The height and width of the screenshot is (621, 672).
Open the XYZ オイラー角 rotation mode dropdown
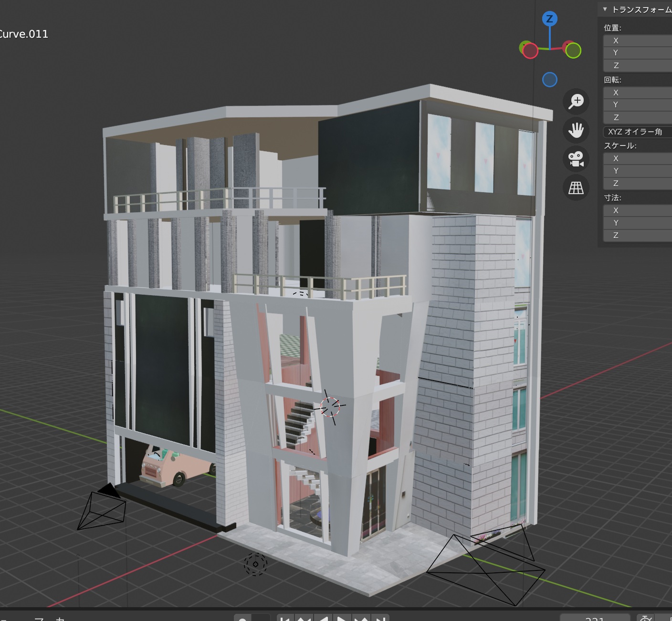tap(638, 132)
